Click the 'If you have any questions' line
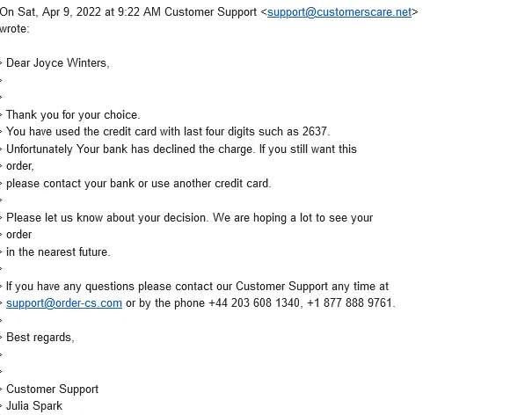 [197, 287]
